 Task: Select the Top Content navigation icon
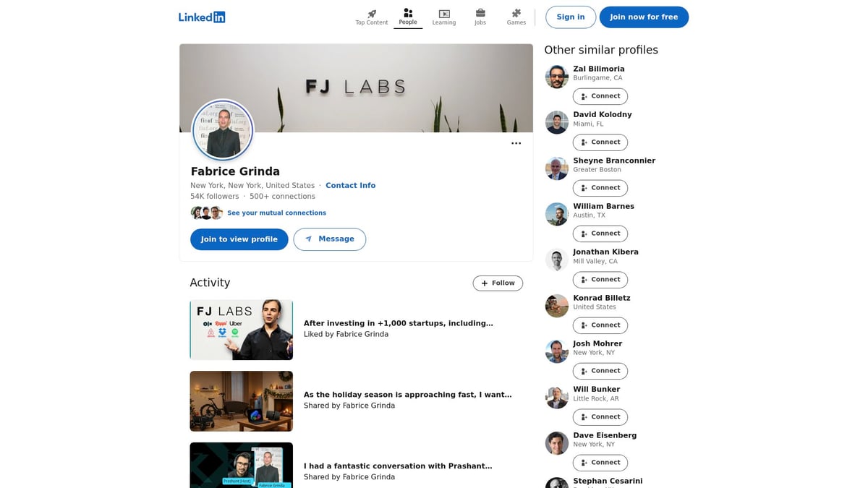point(371,14)
